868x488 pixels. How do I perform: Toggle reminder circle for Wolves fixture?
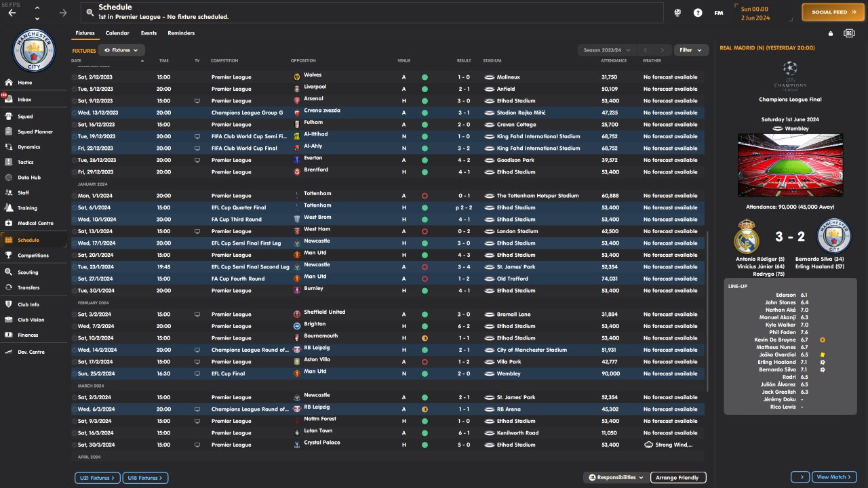[75, 77]
